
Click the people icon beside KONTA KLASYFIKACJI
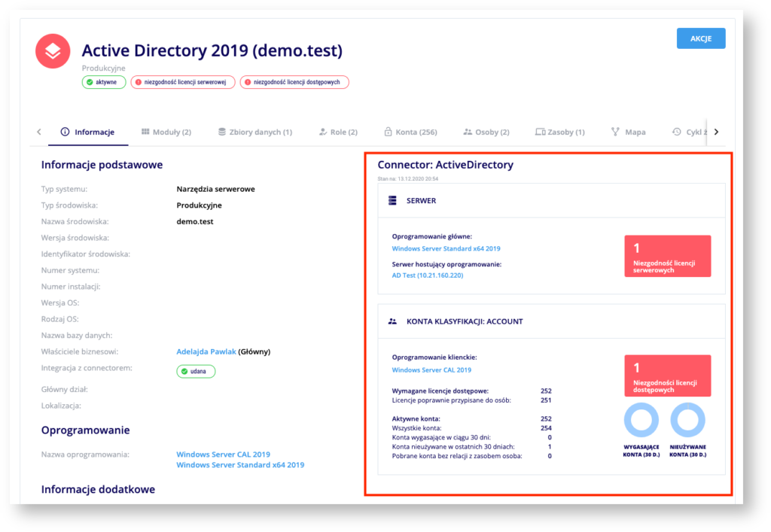pyautogui.click(x=392, y=321)
